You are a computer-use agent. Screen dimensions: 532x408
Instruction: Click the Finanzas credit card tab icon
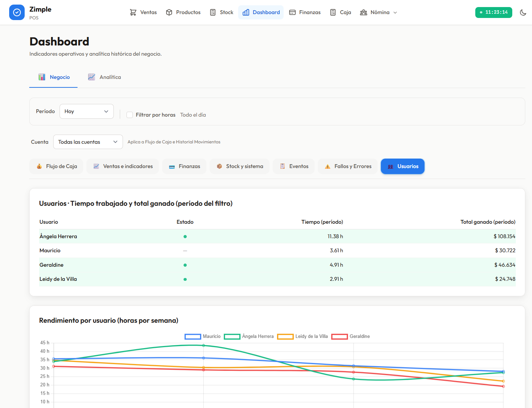172,167
